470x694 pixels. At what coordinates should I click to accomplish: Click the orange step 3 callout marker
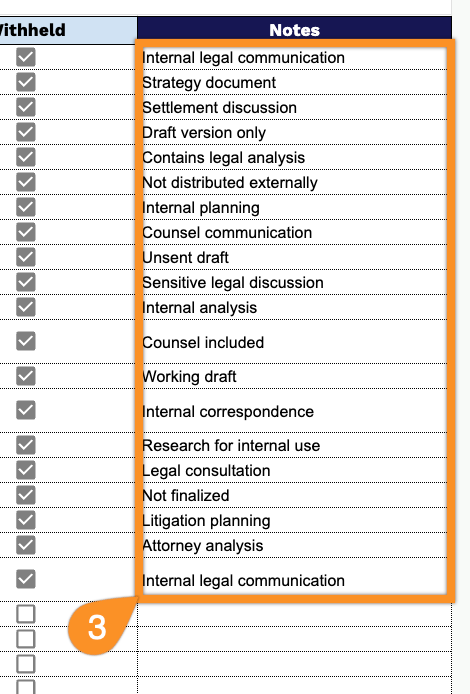coord(98,626)
